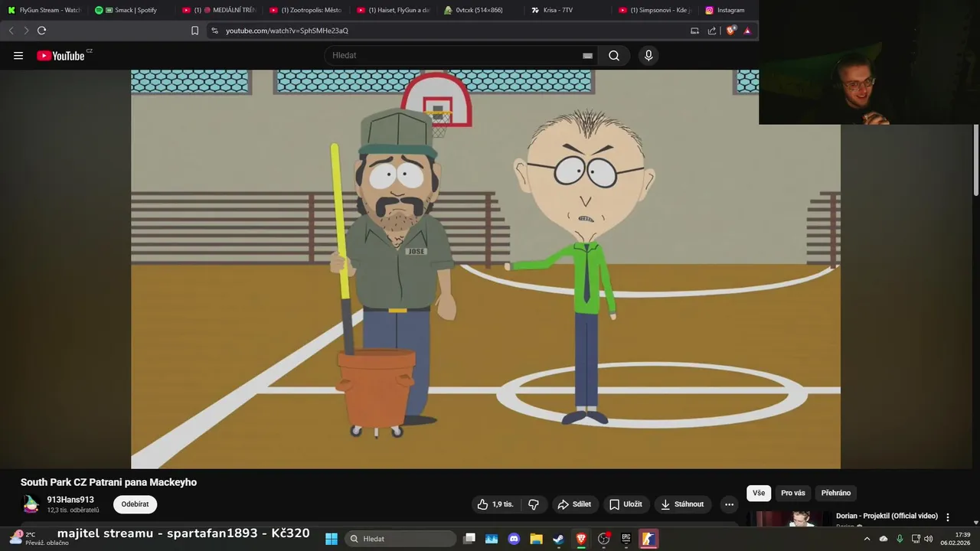Open the Windows Start menu
Viewport: 980px width, 551px height.
[x=332, y=539]
